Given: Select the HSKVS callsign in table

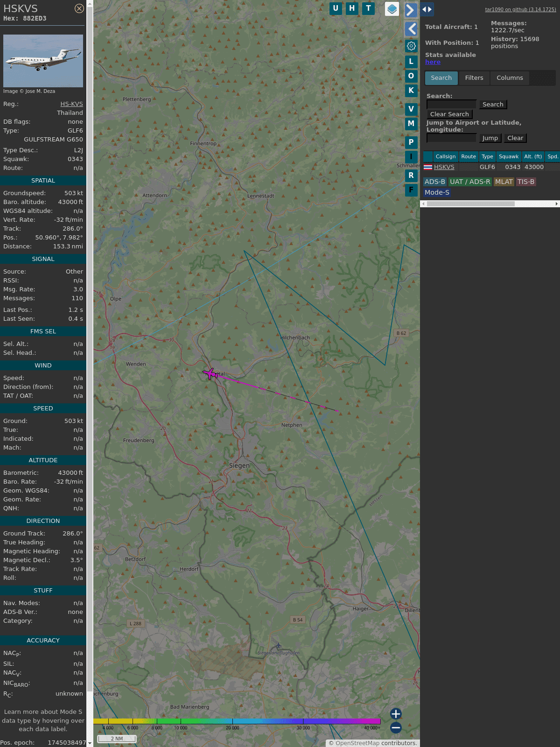Looking at the screenshot, I should [x=444, y=167].
